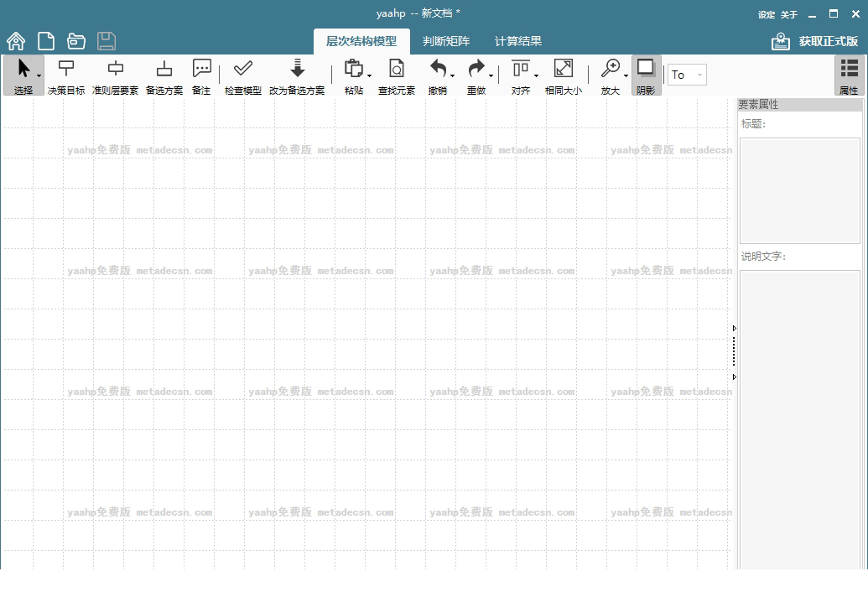Add a 备选方案 alternative node

tap(164, 75)
